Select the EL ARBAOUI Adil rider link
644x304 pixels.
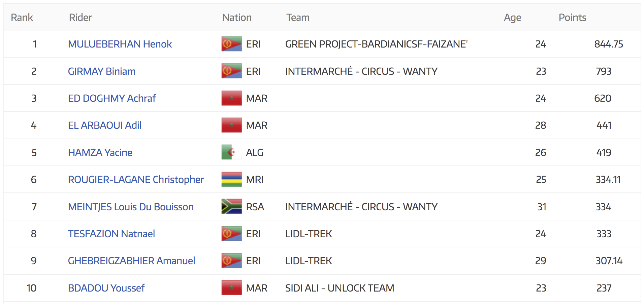pyautogui.click(x=104, y=125)
